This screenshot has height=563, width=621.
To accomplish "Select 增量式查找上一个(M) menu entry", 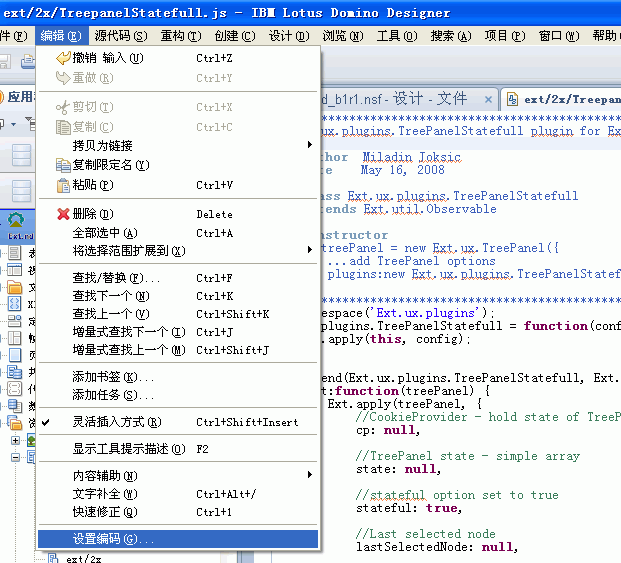I will 178,350.
